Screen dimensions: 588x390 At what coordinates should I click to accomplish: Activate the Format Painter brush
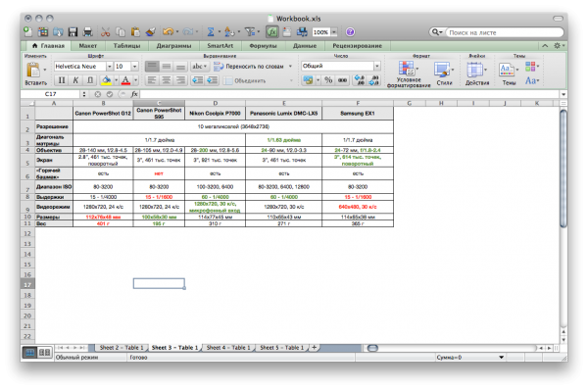[x=151, y=32]
